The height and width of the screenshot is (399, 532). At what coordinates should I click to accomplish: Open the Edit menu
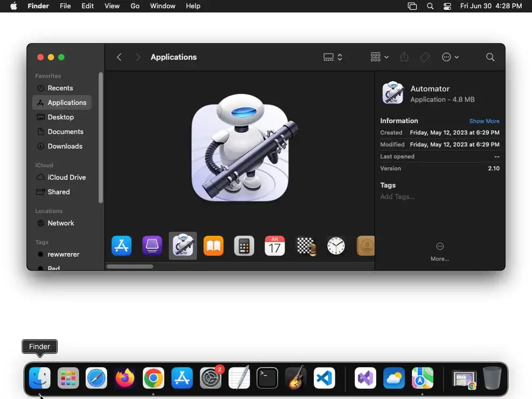pos(87,6)
